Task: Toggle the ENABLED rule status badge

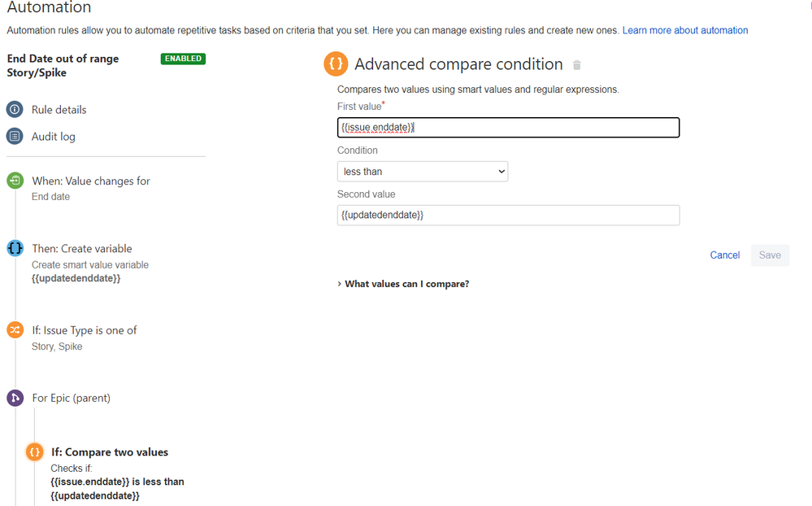Action: pos(183,59)
